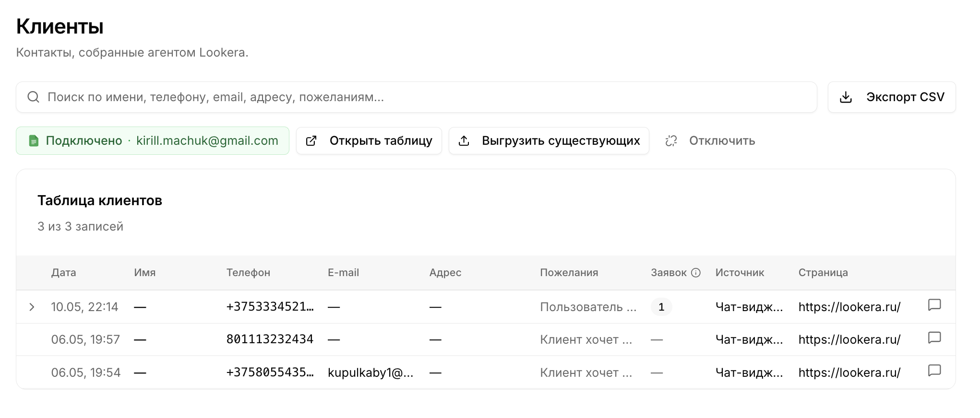Viewport: 980px width, 418px height.
Task: Click the green spreadsheet icon next to Подключено
Action: (34, 141)
